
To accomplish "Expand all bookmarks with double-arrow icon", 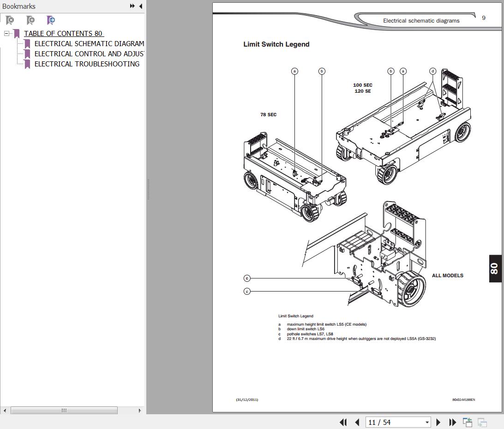I will click(x=132, y=6).
